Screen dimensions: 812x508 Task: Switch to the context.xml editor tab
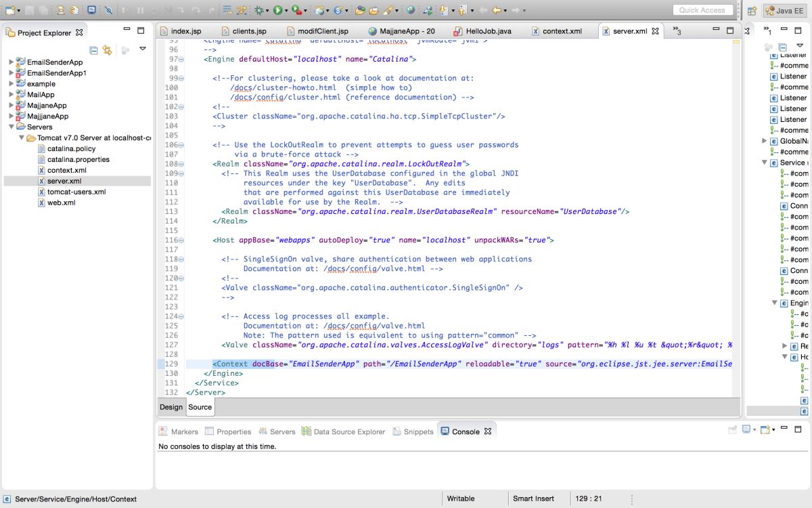click(556, 31)
